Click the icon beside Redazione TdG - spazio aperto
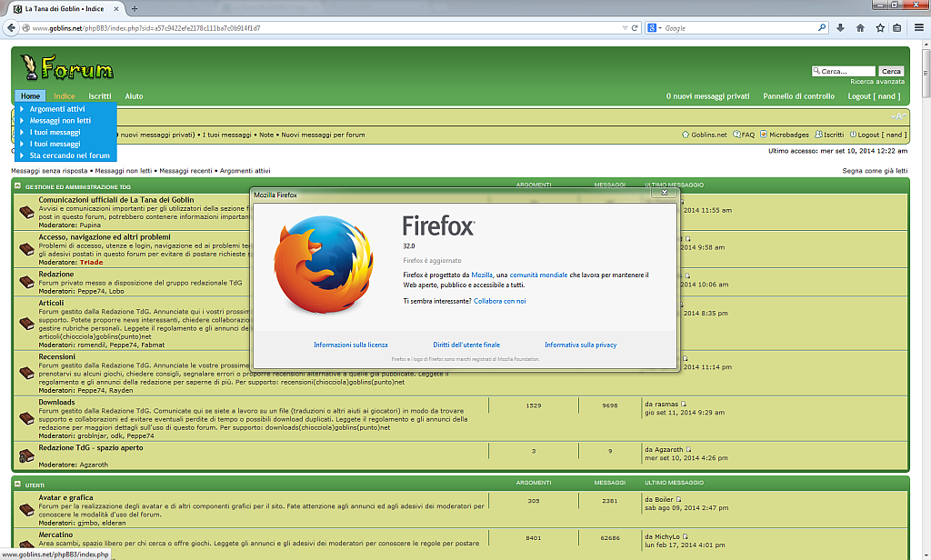The image size is (931, 560). point(26,455)
